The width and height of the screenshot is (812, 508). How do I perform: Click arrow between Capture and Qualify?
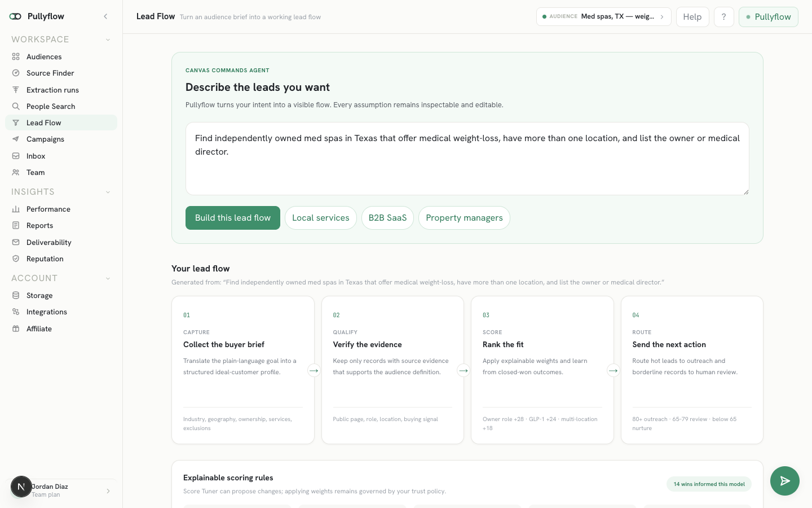coord(314,370)
